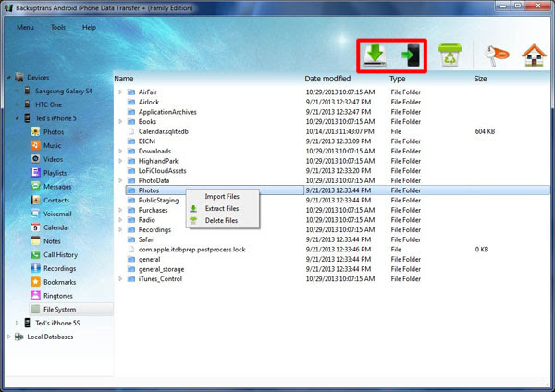The height and width of the screenshot is (392, 555).
Task: Select HTC One device
Action: 48,104
